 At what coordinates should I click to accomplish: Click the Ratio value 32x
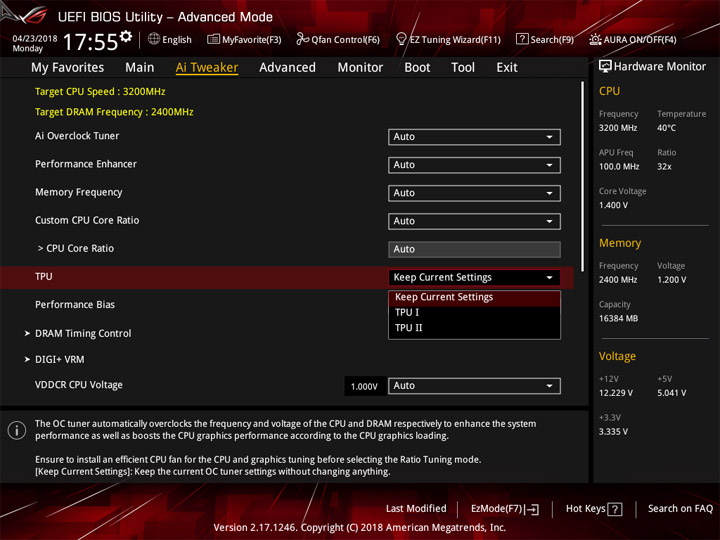tap(664, 167)
